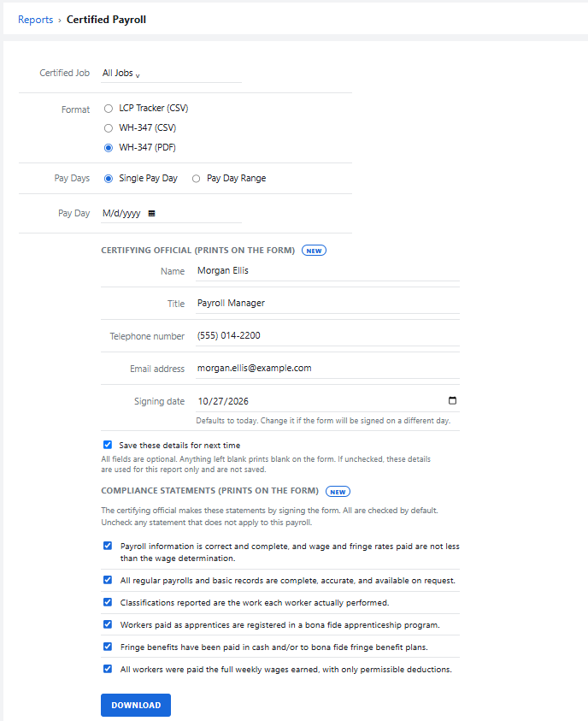This screenshot has width=588, height=721.
Task: Uncheck Fringe benefits have been paid statement
Action: [108, 647]
